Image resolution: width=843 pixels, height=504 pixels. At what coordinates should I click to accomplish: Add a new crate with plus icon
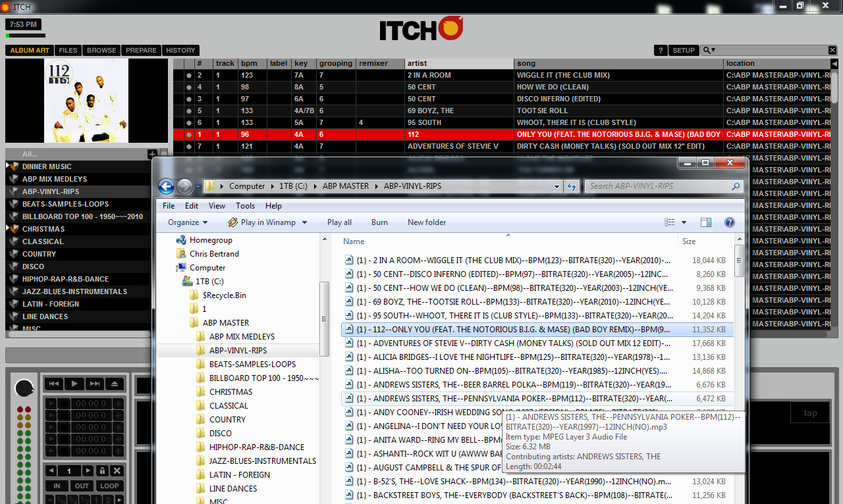click(x=153, y=154)
